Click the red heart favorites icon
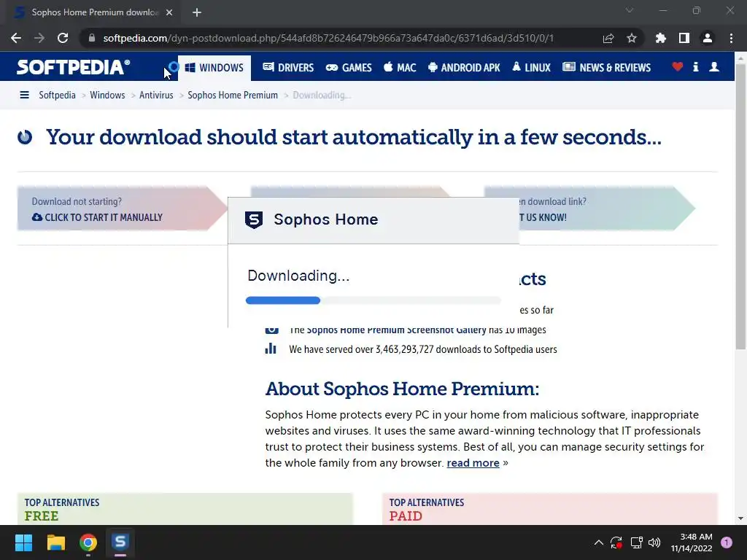The width and height of the screenshot is (747, 560). coord(678,67)
